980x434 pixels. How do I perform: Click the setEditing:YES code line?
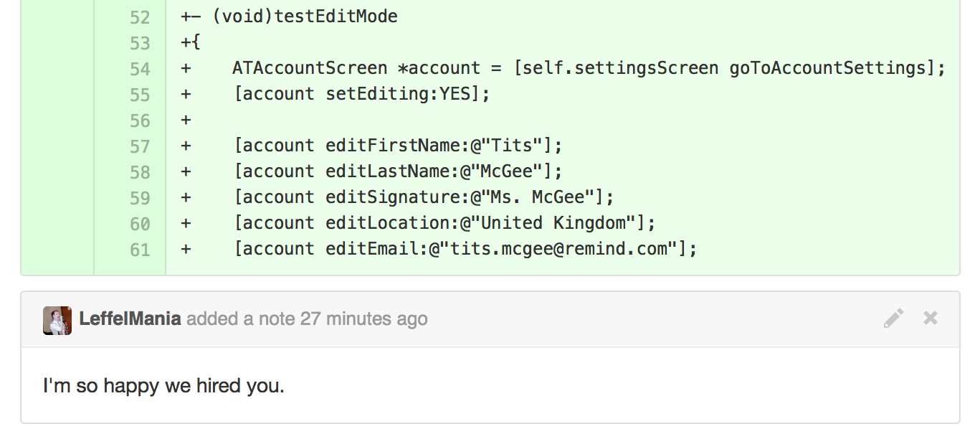coord(361,94)
